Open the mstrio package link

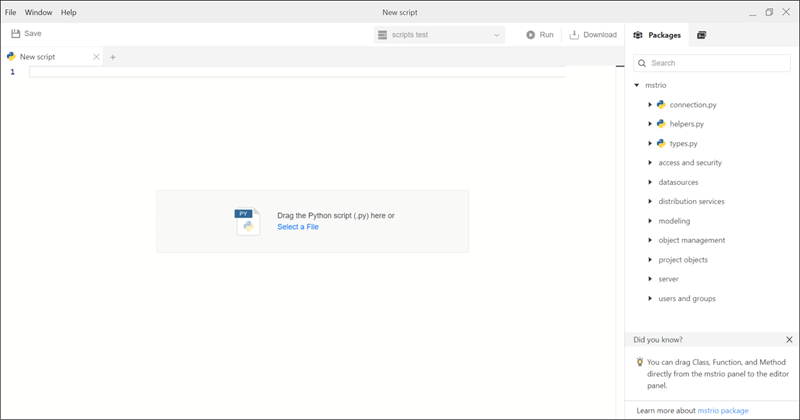(724, 411)
